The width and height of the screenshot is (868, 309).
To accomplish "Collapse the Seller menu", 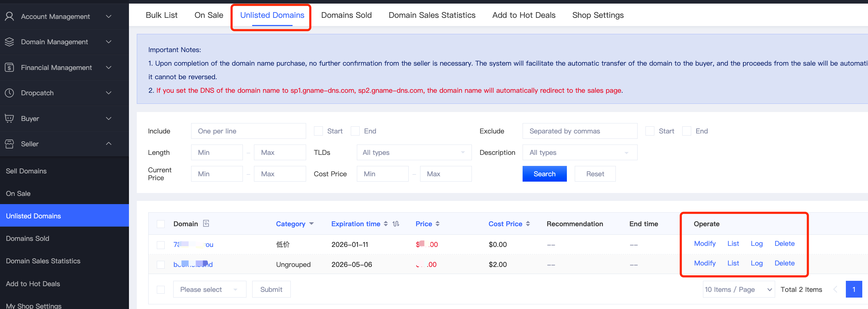I will click(x=109, y=144).
